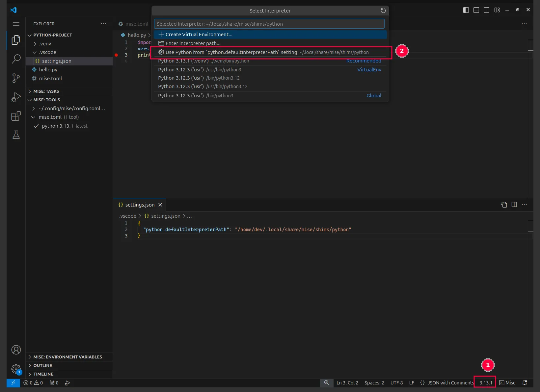The width and height of the screenshot is (540, 392).
Task: Open the Testing flask view
Action: tap(16, 135)
